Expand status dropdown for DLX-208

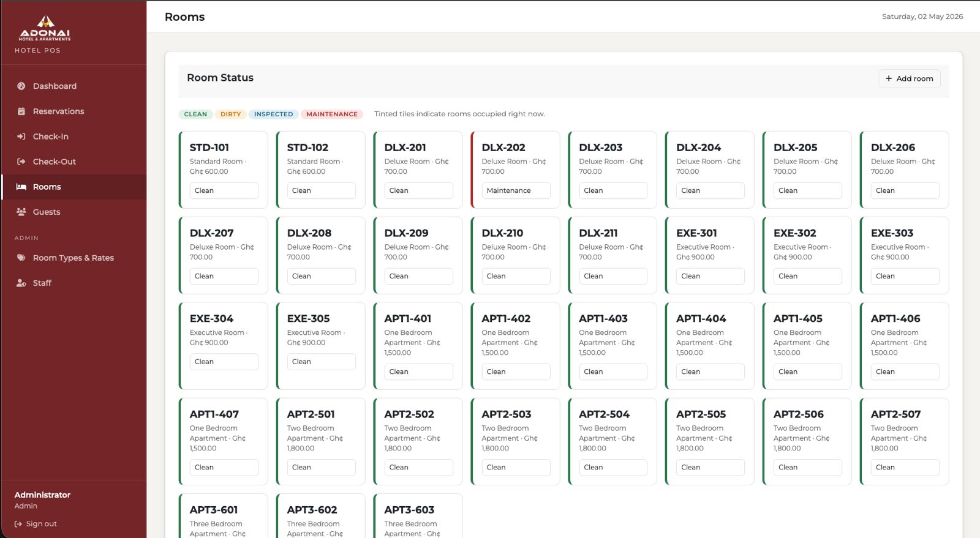321,276
